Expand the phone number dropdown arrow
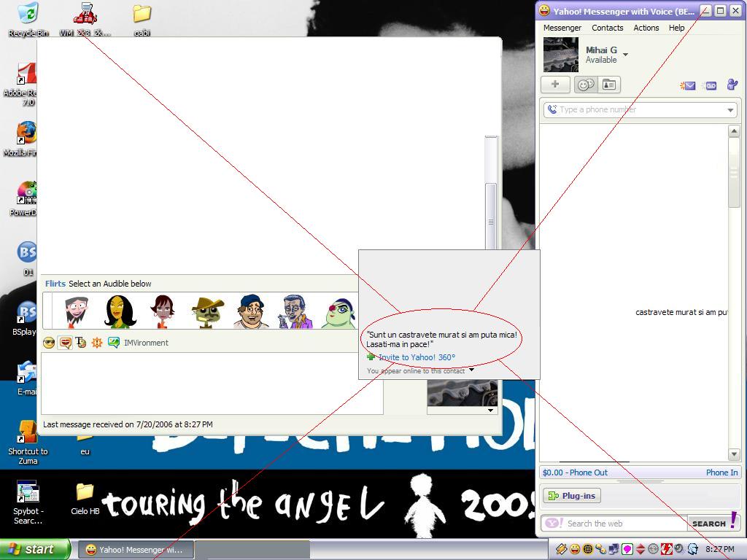Screen dimensions: 747x560 730,110
